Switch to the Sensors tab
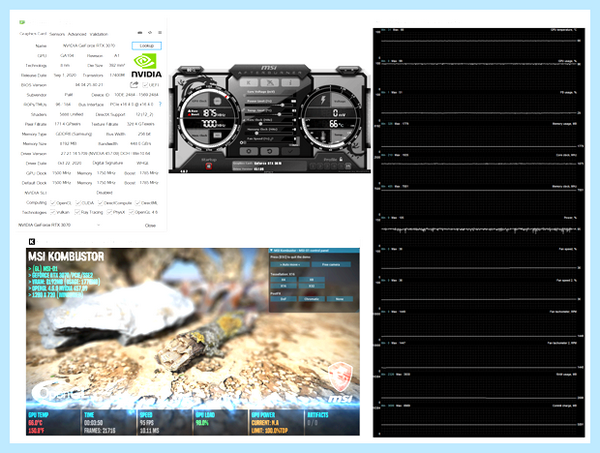Image resolution: width=600 pixels, height=453 pixels. pos(57,34)
